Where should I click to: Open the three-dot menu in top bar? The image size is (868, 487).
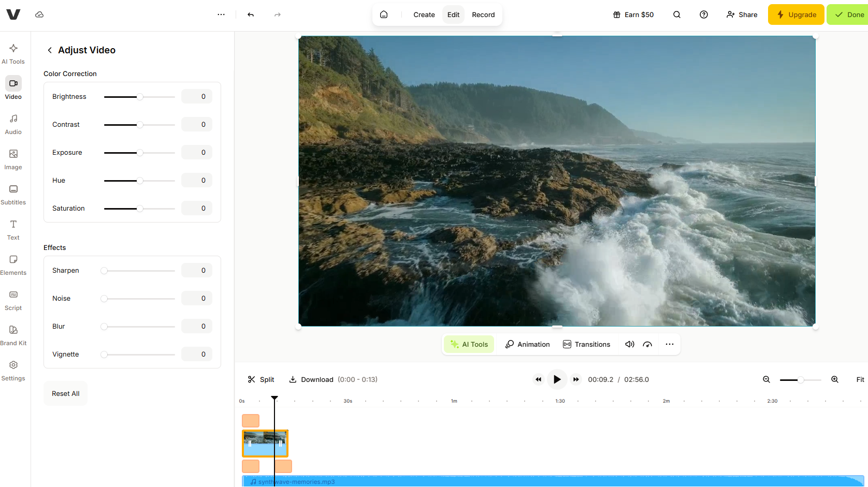coord(221,14)
